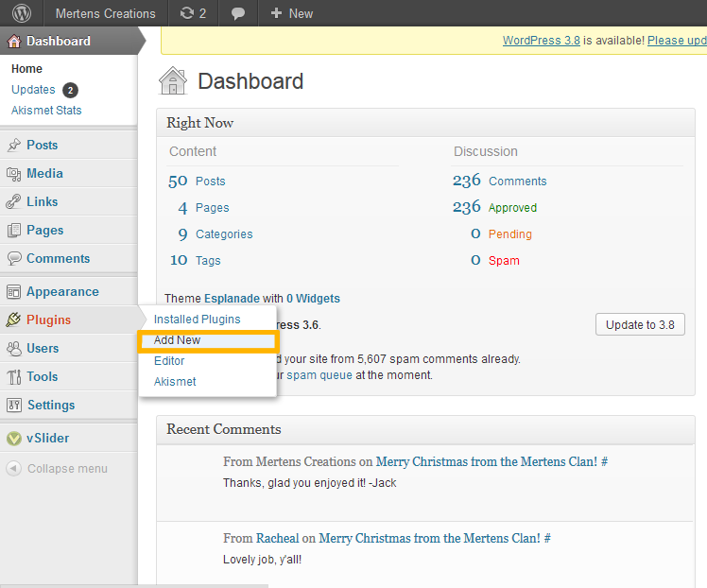Open the New content menu
This screenshot has width=707, height=588.
[292, 13]
